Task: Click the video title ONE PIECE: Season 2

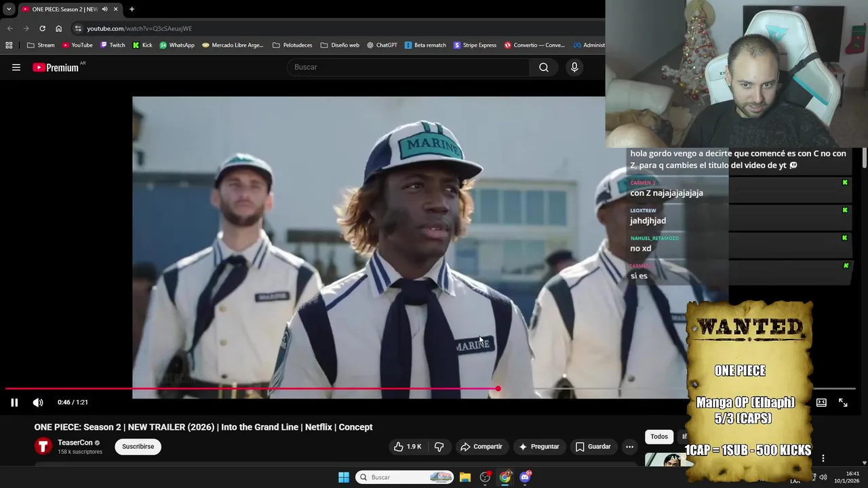Action: pos(203,427)
